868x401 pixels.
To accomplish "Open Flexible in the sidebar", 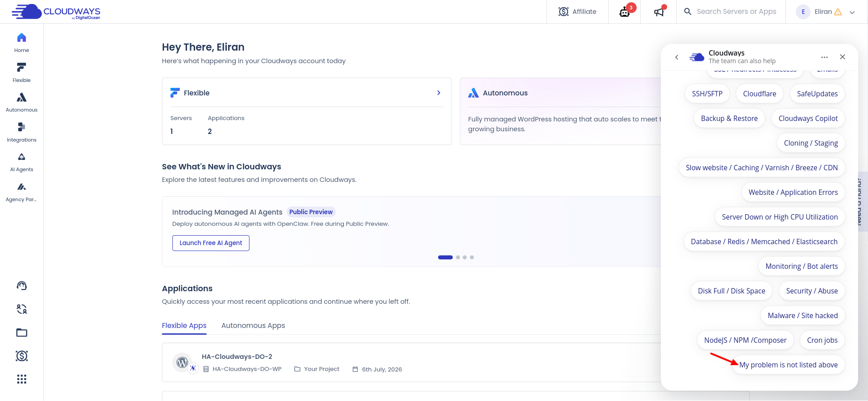I will point(22,73).
